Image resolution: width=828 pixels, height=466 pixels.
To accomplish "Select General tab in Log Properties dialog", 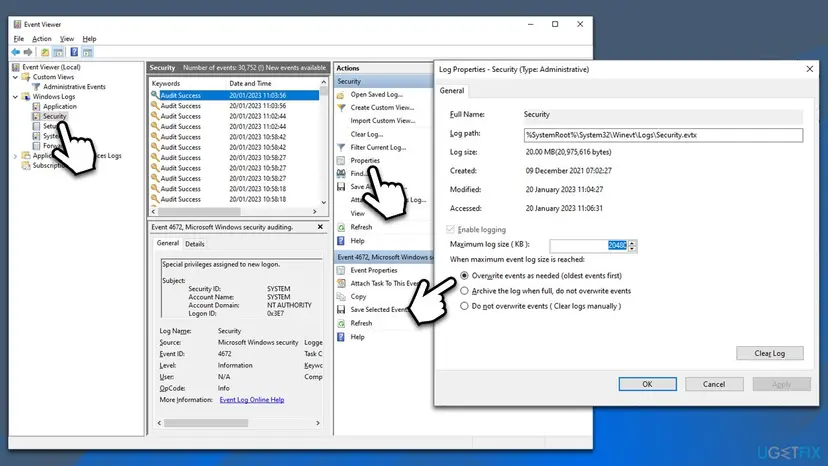I will 452,91.
